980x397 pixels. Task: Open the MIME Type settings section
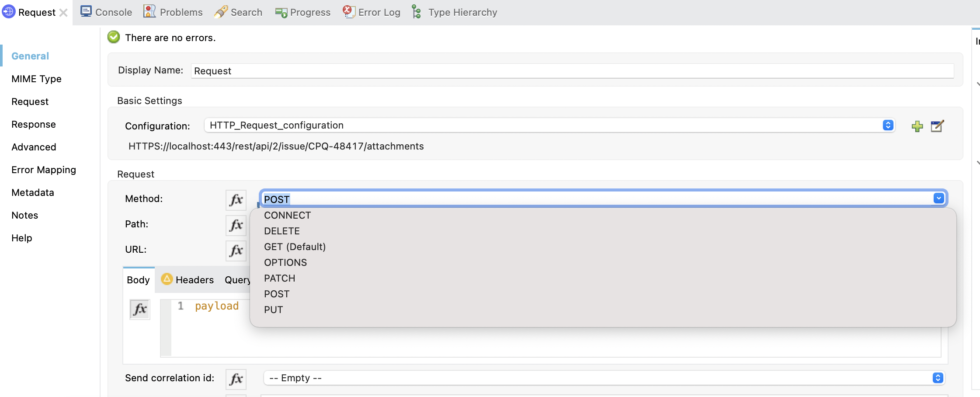point(36,79)
